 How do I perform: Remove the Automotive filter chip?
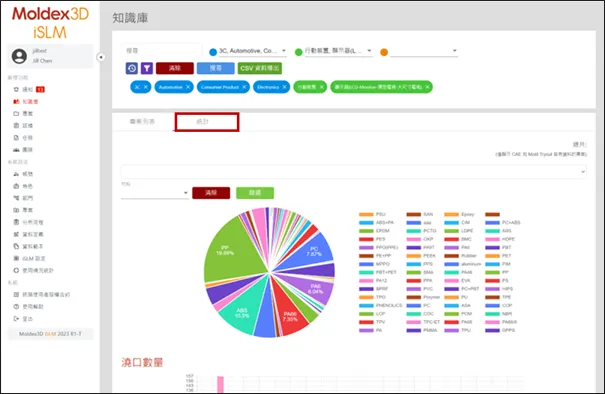coord(188,87)
